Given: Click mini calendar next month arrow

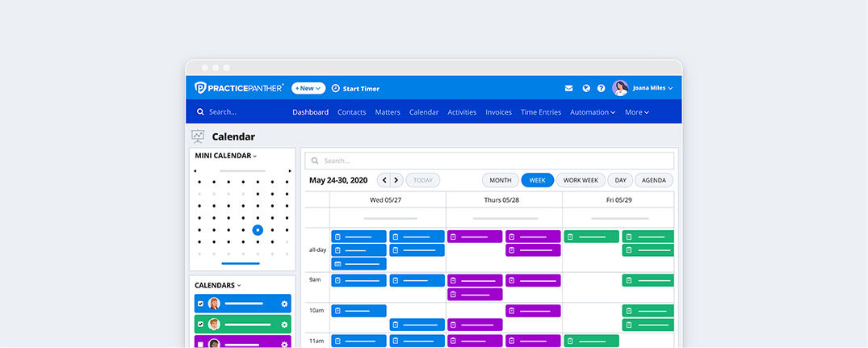Looking at the screenshot, I should click(290, 171).
